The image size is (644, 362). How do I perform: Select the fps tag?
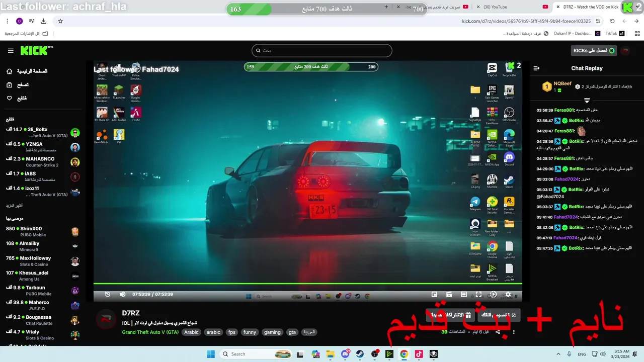click(x=232, y=332)
